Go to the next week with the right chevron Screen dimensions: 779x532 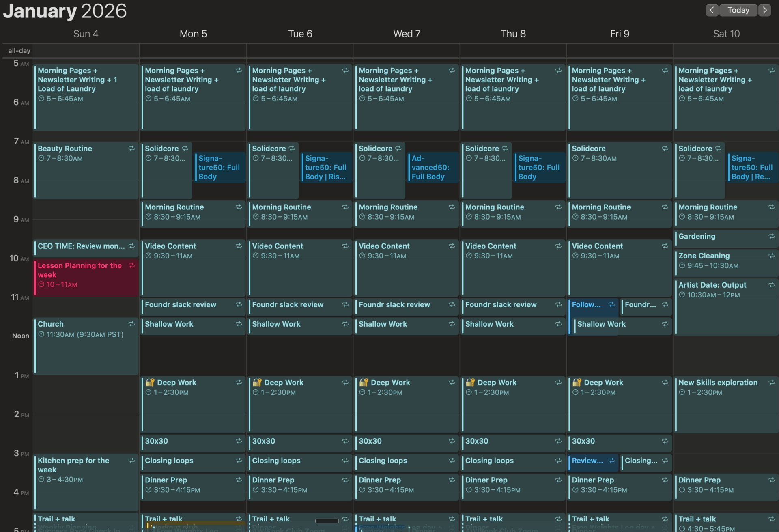pos(765,10)
